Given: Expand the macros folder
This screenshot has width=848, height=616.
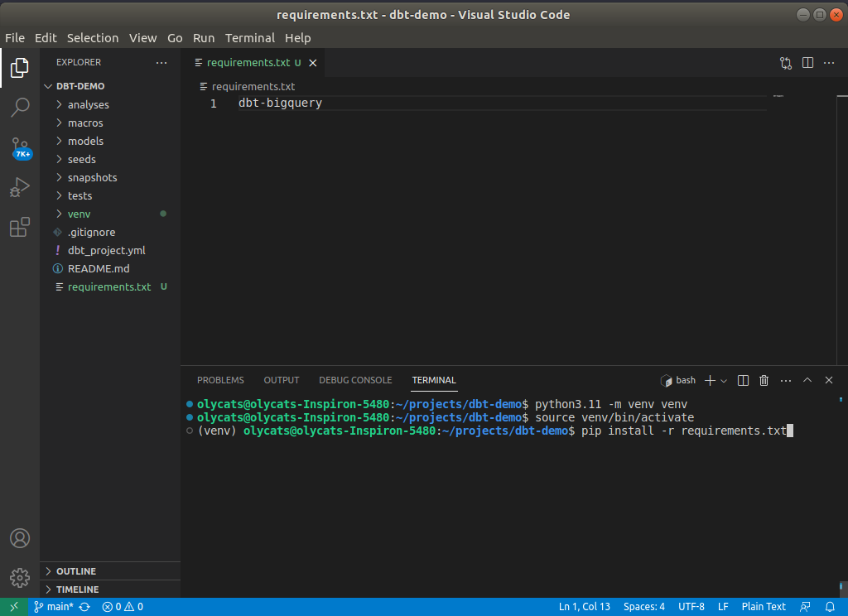Looking at the screenshot, I should click(110, 123).
